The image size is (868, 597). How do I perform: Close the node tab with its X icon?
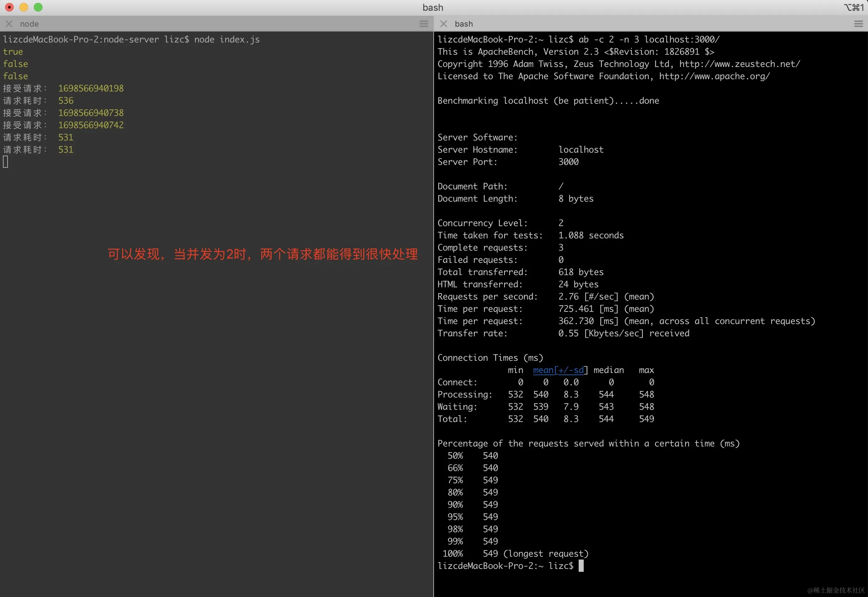pyautogui.click(x=9, y=24)
